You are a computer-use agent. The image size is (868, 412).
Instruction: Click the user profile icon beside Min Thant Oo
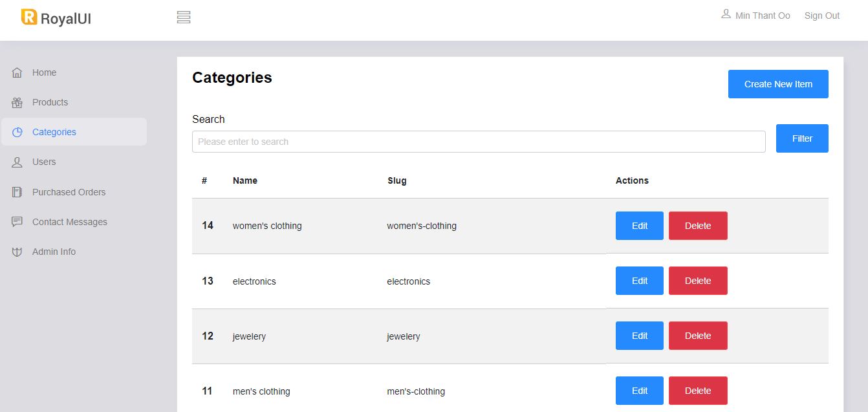tap(726, 14)
